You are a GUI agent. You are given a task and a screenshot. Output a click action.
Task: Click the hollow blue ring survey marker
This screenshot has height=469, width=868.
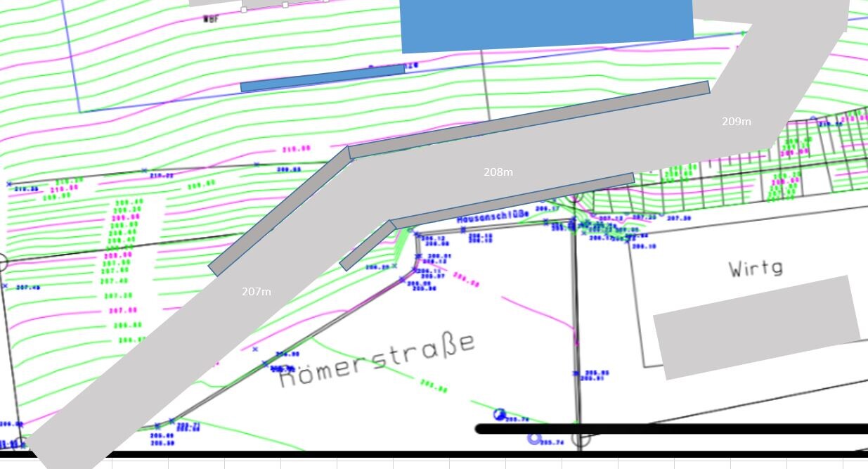534,439
